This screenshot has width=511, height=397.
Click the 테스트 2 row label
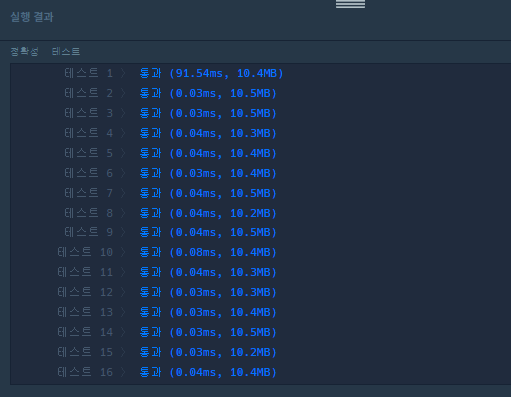pyautogui.click(x=89, y=93)
